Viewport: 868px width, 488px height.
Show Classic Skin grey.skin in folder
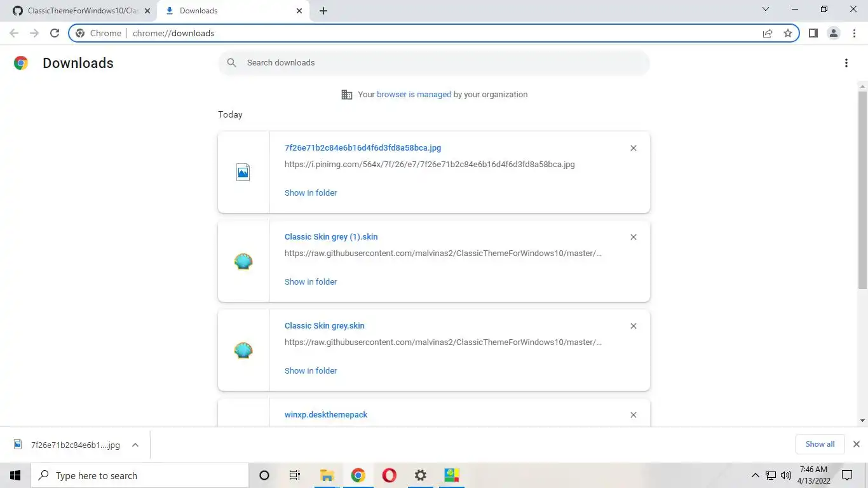311,370
